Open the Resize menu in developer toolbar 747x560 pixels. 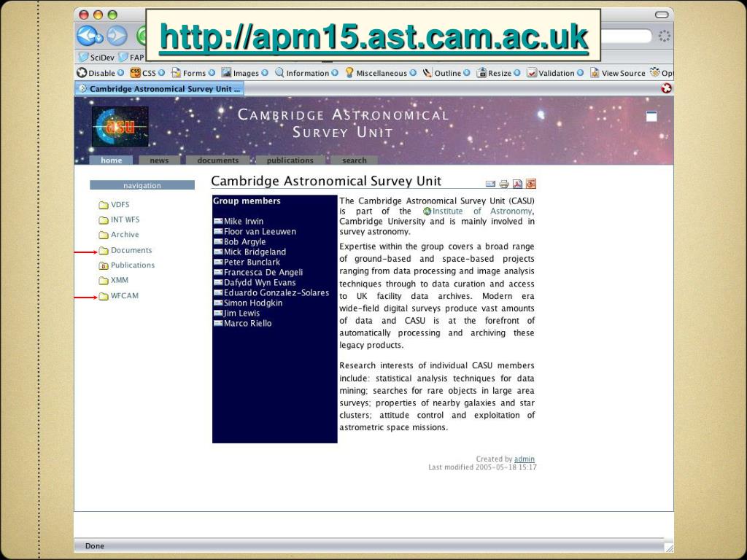tap(498, 73)
